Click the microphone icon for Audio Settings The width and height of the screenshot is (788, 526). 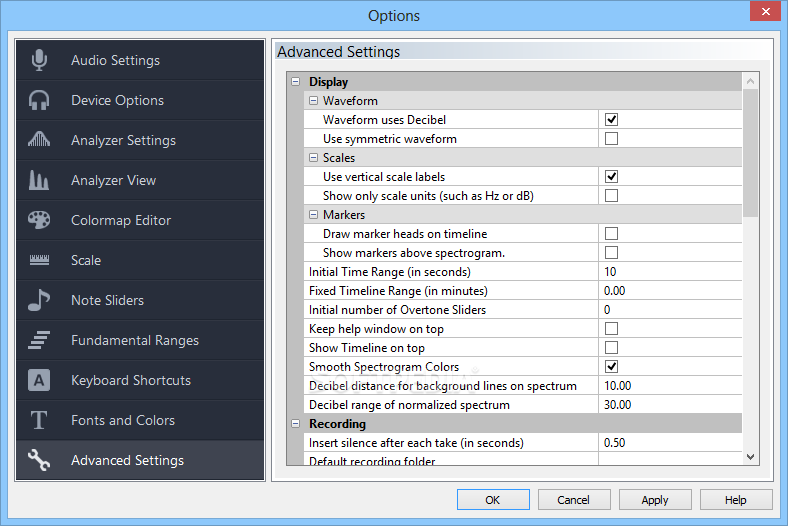point(40,60)
